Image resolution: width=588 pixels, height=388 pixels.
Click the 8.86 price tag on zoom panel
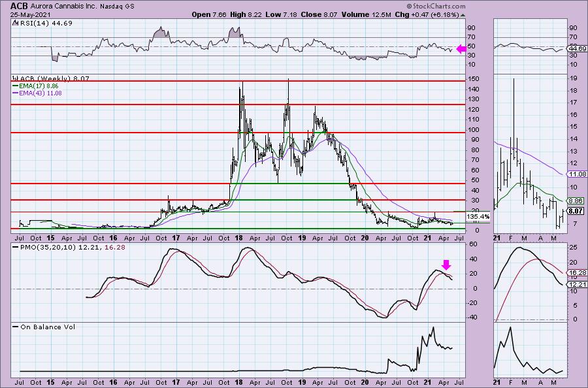pyautogui.click(x=576, y=201)
